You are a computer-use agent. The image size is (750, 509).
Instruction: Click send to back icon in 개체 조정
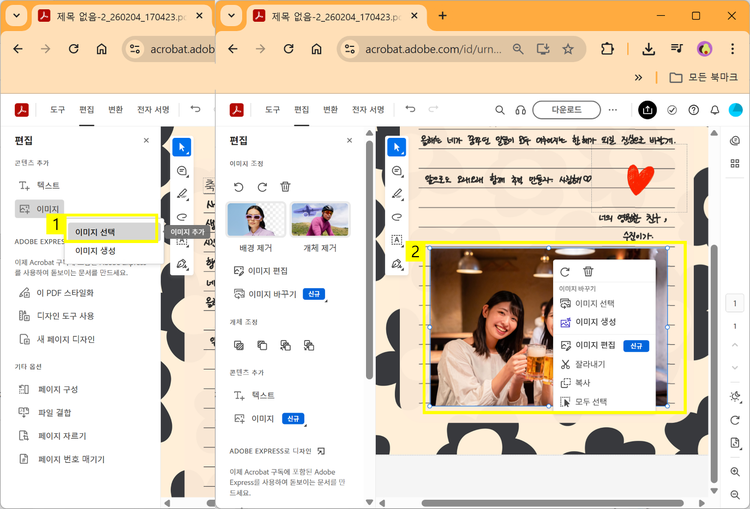[262, 345]
